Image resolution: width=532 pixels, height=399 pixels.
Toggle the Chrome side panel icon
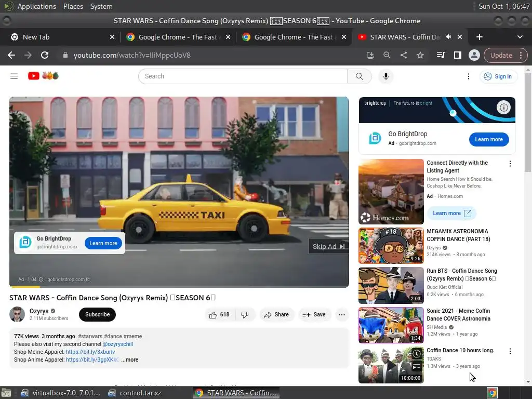(457, 55)
